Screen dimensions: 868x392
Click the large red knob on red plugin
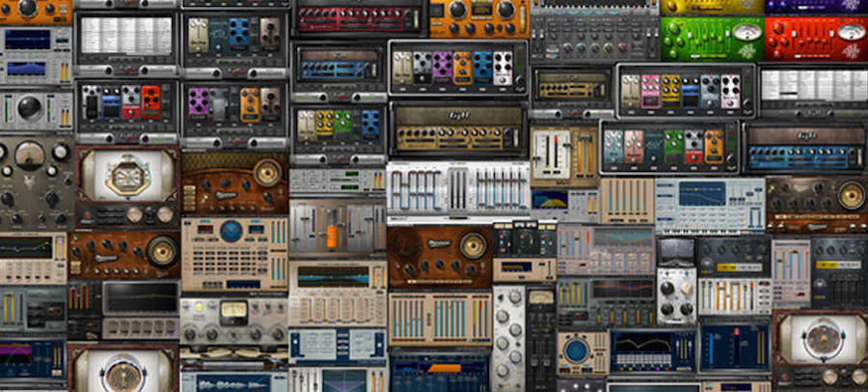[x=778, y=29]
